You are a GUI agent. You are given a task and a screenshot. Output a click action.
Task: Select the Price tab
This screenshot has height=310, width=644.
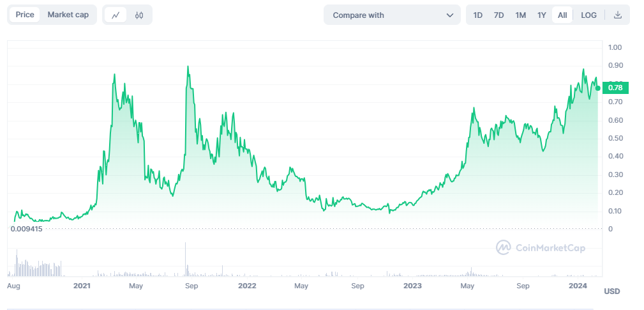tap(25, 15)
